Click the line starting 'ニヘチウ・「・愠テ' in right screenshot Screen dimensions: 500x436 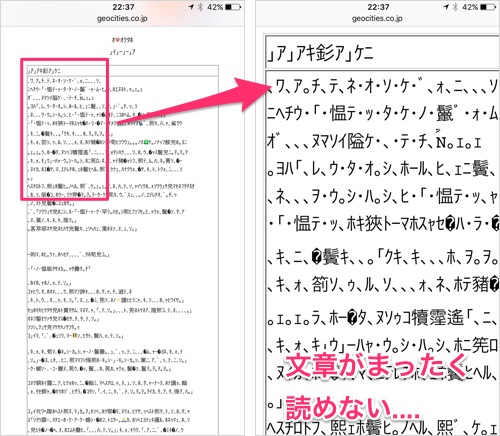click(382, 114)
